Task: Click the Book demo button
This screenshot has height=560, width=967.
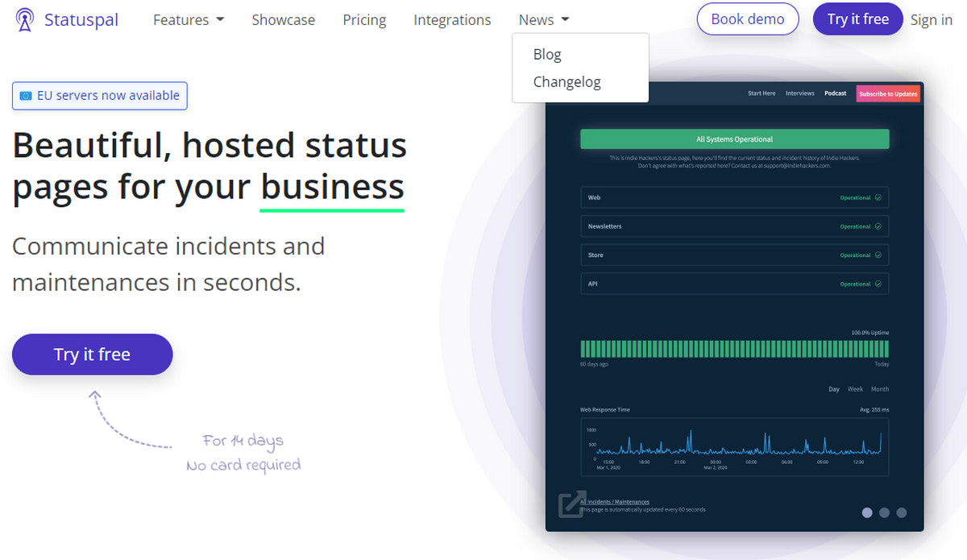Action: [747, 19]
